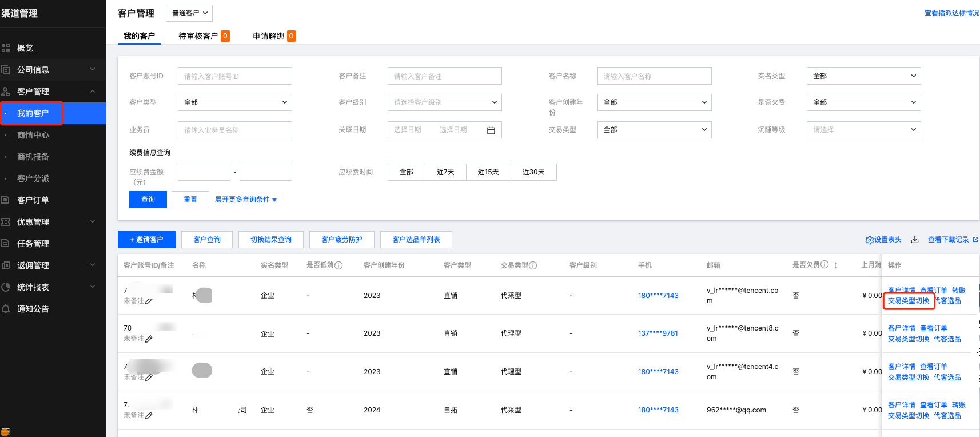The height and width of the screenshot is (437, 980).
Task: Click the 邀请客户 button
Action: click(x=146, y=240)
